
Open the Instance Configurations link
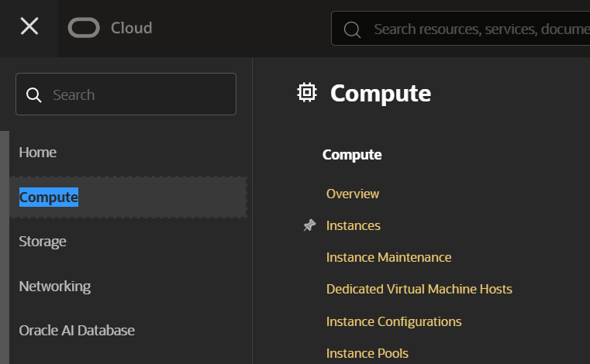pos(394,321)
